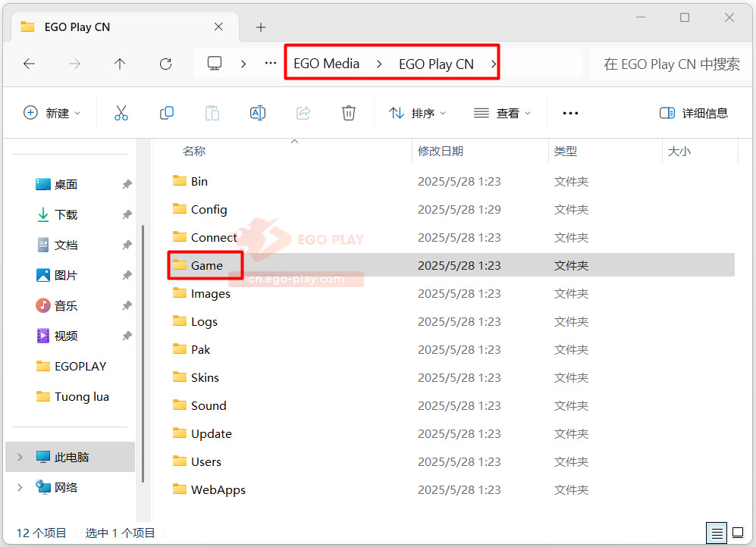
Task: Switch to details list view icon in status bar
Action: pos(717,533)
